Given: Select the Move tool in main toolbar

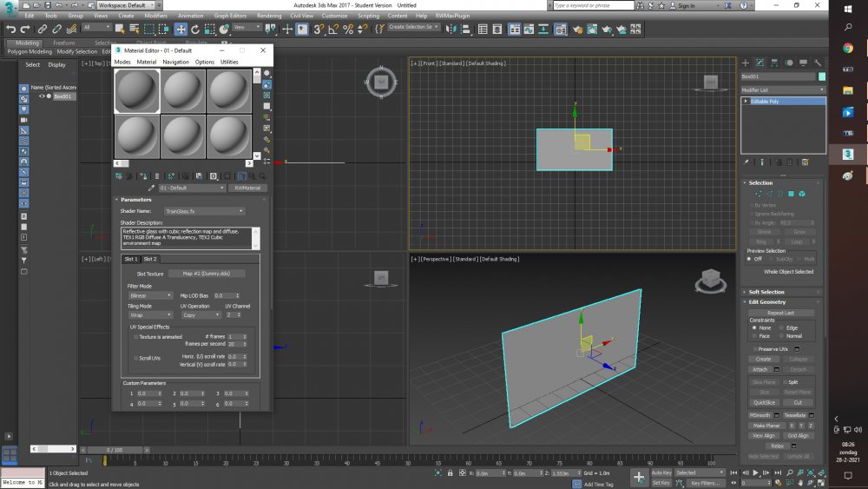Looking at the screenshot, I should click(181, 29).
